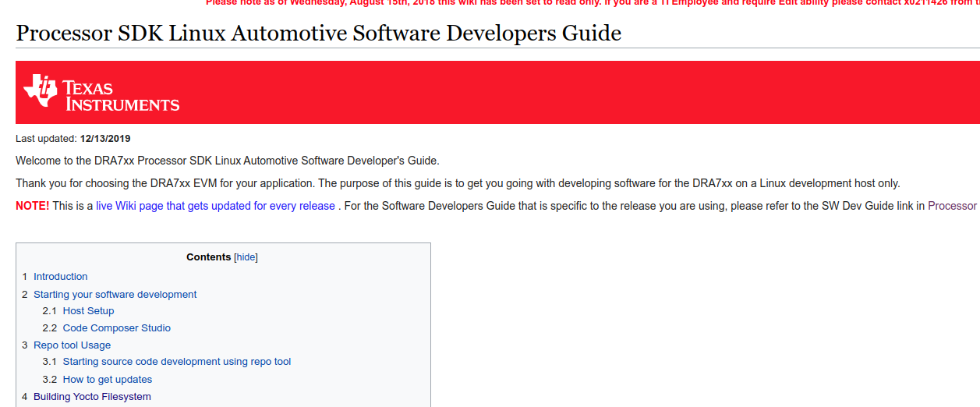Click the Thank you for choosing paragraph
This screenshot has width=980, height=407.
458,184
